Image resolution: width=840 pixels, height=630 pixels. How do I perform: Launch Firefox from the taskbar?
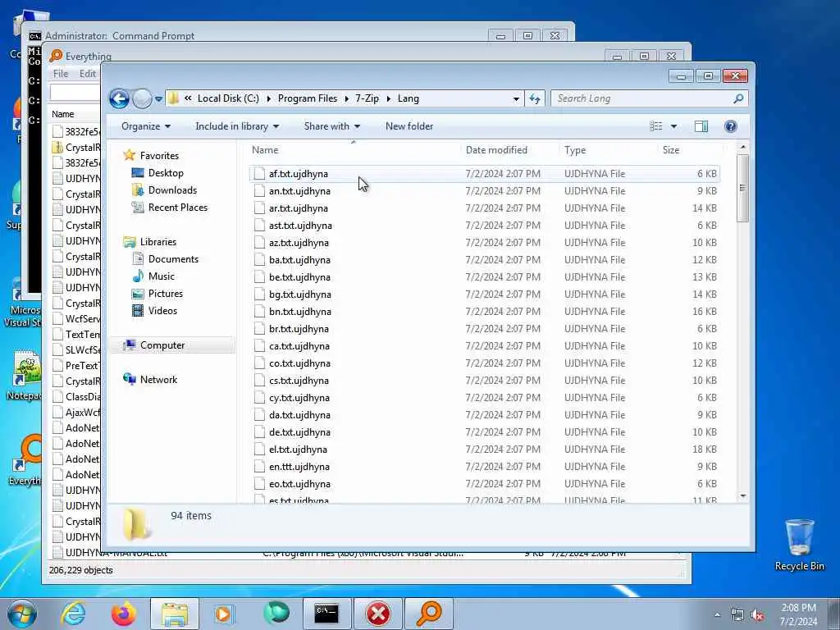click(x=124, y=614)
